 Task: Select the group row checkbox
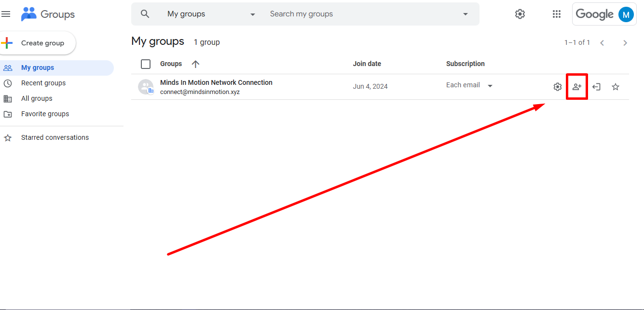click(x=145, y=87)
